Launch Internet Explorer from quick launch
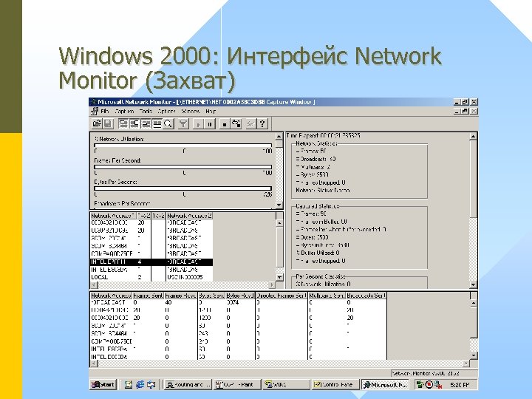The width and height of the screenshot is (532, 399). [140, 384]
